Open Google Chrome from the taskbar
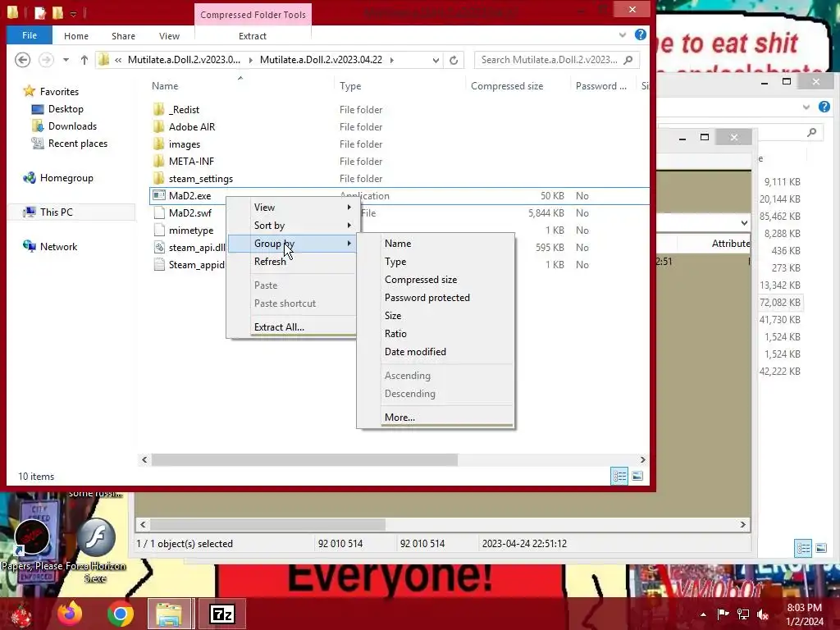 click(120, 614)
